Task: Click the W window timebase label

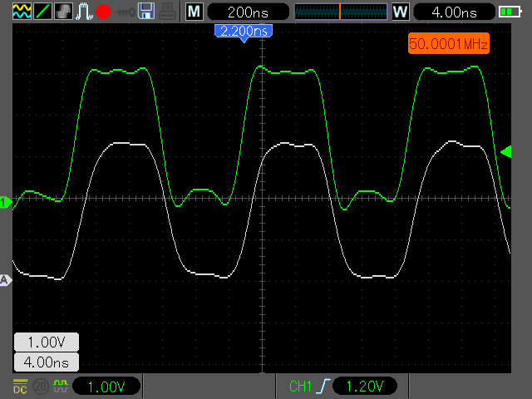Action: [x=401, y=12]
